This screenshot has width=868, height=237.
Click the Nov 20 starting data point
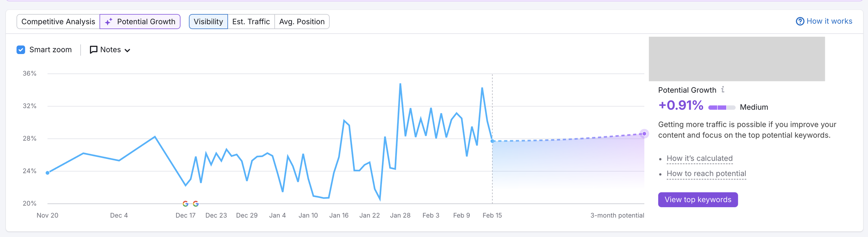48,173
